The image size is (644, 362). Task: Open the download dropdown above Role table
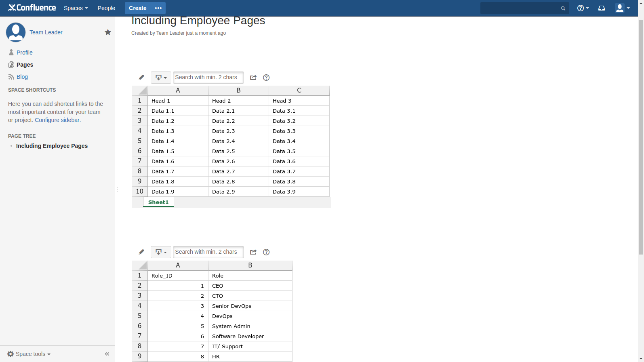pos(161,252)
